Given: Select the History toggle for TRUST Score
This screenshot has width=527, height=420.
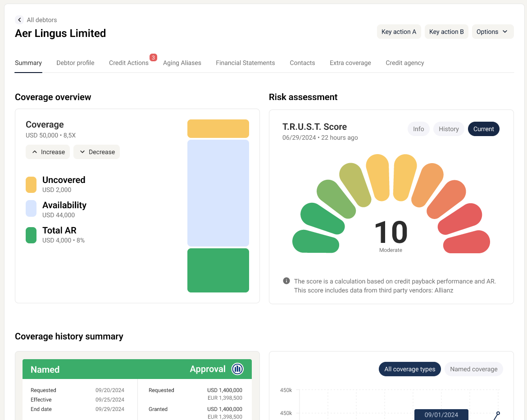Looking at the screenshot, I should tap(449, 129).
